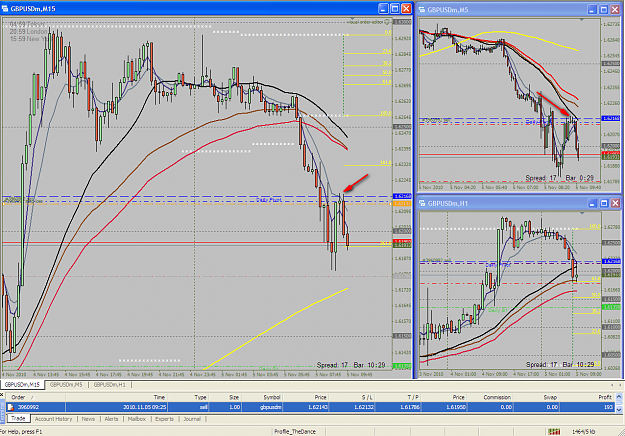Move chart tabs right with the arrow

620,385
